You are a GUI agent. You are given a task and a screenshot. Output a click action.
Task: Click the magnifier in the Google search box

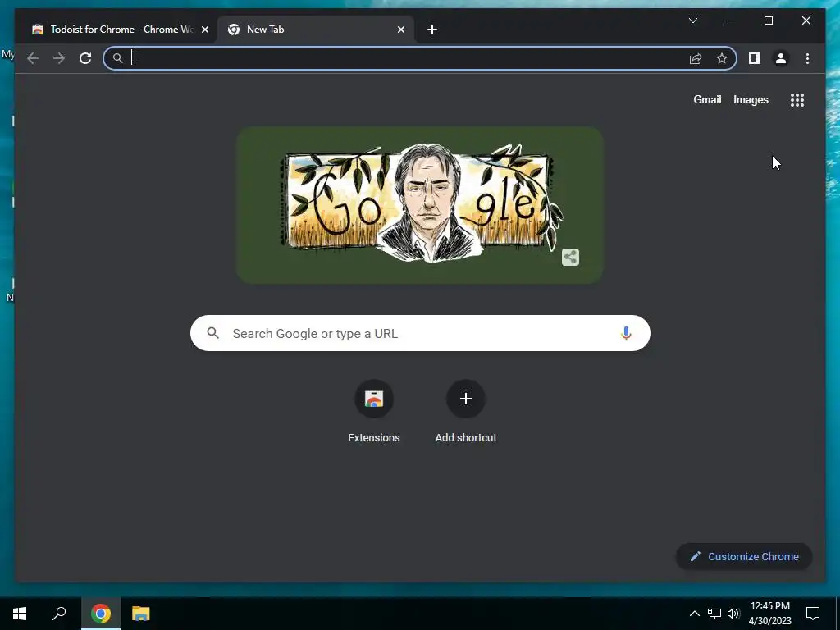coord(213,333)
